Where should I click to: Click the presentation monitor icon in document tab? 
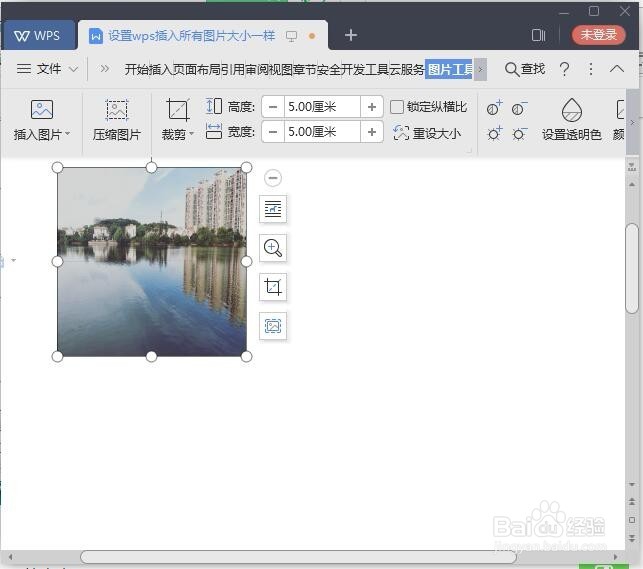pyautogui.click(x=291, y=36)
